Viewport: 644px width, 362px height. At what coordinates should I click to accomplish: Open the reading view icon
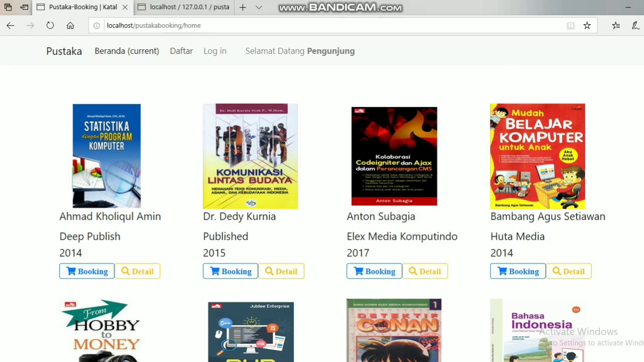(x=571, y=25)
